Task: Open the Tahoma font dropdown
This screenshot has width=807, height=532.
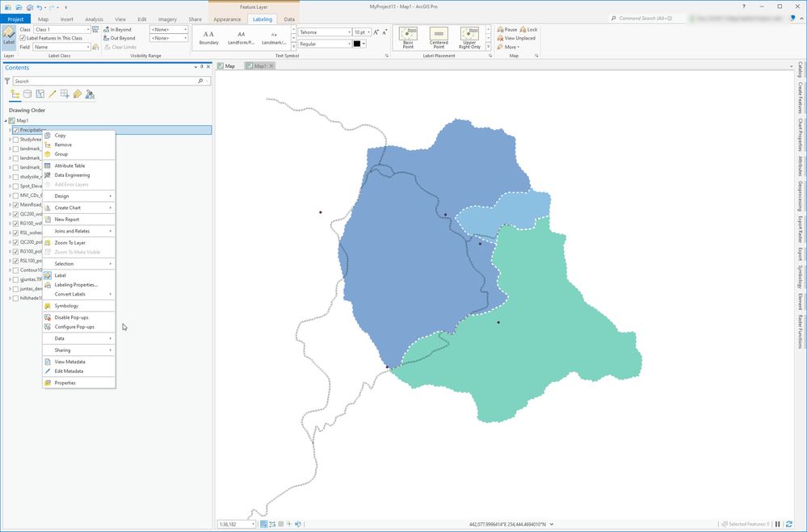Action: [x=349, y=32]
